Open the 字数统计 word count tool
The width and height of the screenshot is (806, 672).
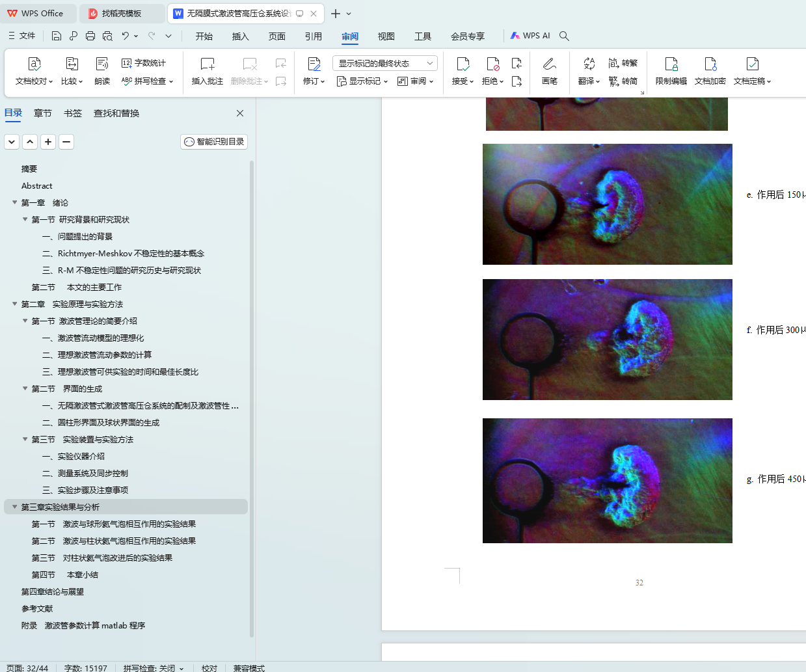click(144, 63)
